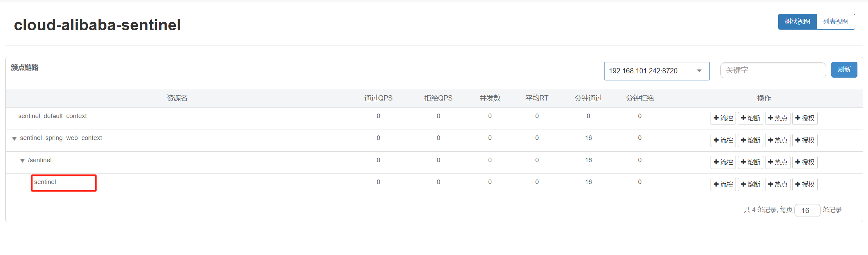Select the 树状视图 view
The image size is (868, 255).
(x=797, y=22)
